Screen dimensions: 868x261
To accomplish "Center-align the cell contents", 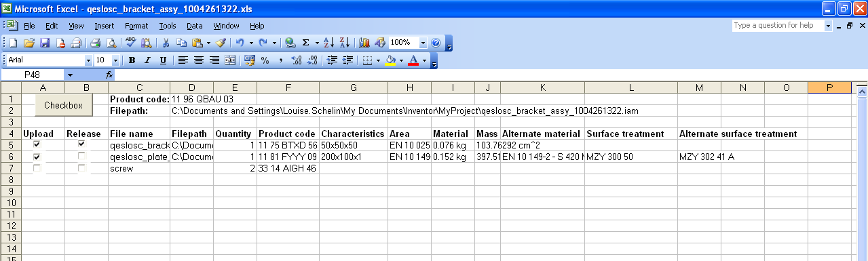I will (199, 60).
